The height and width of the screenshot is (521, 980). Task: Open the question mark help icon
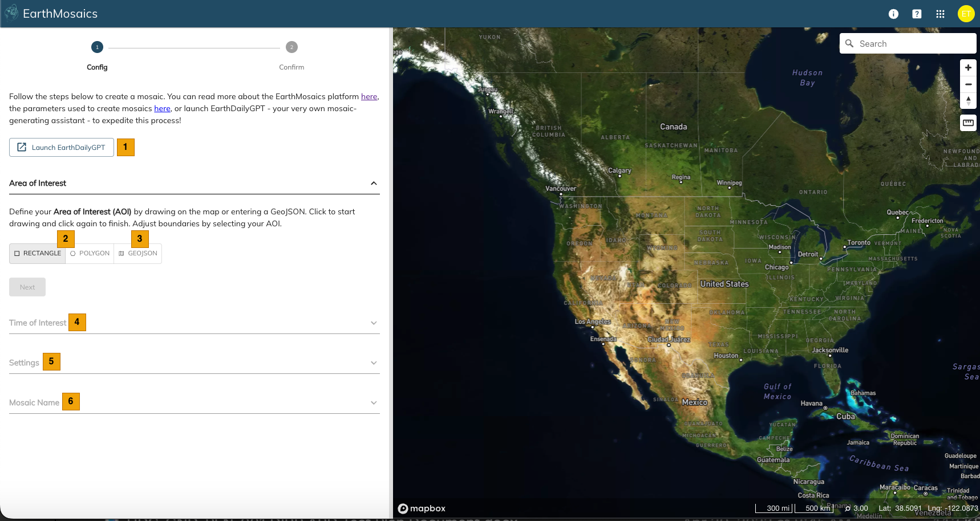tap(917, 14)
